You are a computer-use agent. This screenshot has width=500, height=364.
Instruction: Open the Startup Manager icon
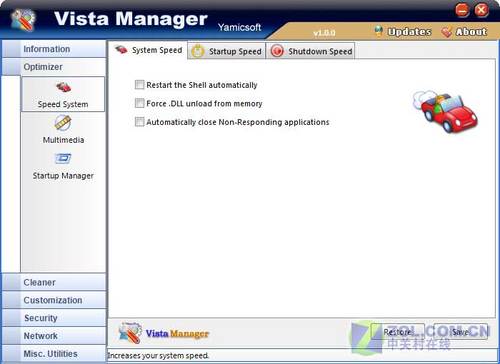pyautogui.click(x=63, y=159)
